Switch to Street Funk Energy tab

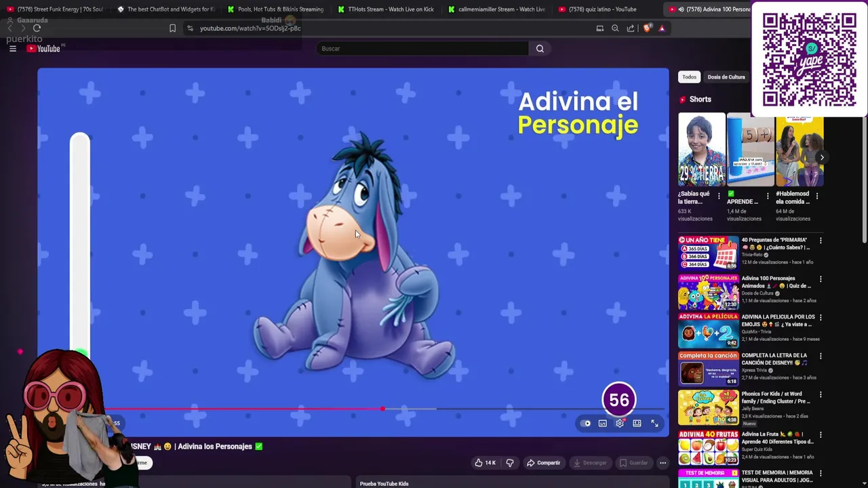coord(56,9)
